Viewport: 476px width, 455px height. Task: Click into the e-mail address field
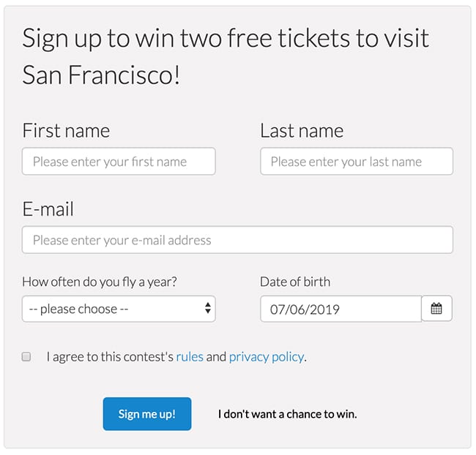(x=237, y=240)
